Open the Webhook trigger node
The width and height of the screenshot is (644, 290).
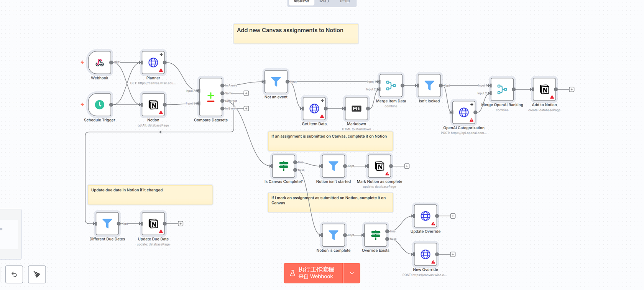click(100, 63)
